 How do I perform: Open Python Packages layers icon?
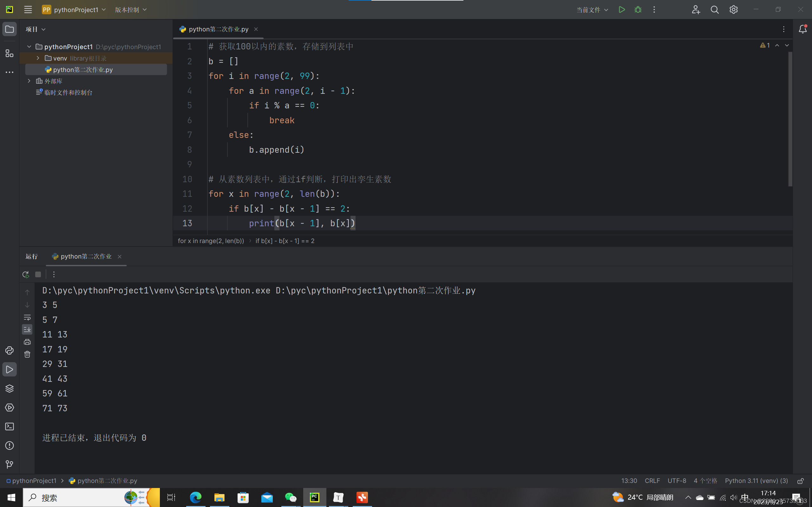tap(10, 388)
